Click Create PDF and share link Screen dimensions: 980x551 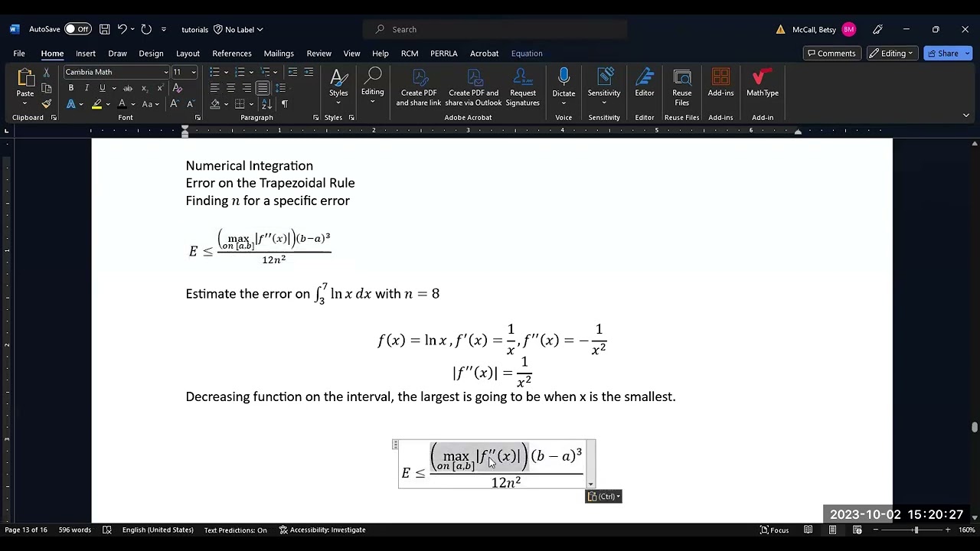pyautogui.click(x=419, y=87)
